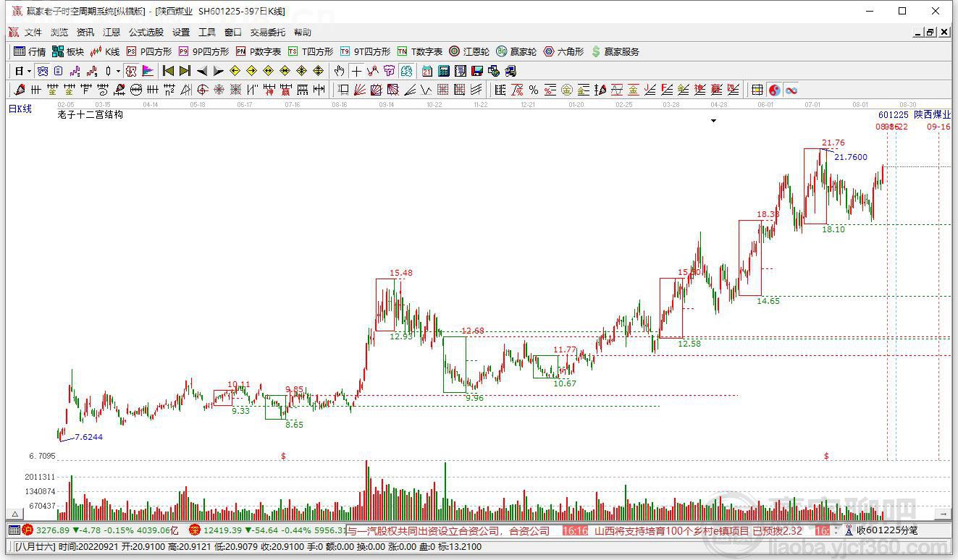Screen dimensions: 958x560
Task: Select the circular target crosshair tool
Action: point(202,90)
